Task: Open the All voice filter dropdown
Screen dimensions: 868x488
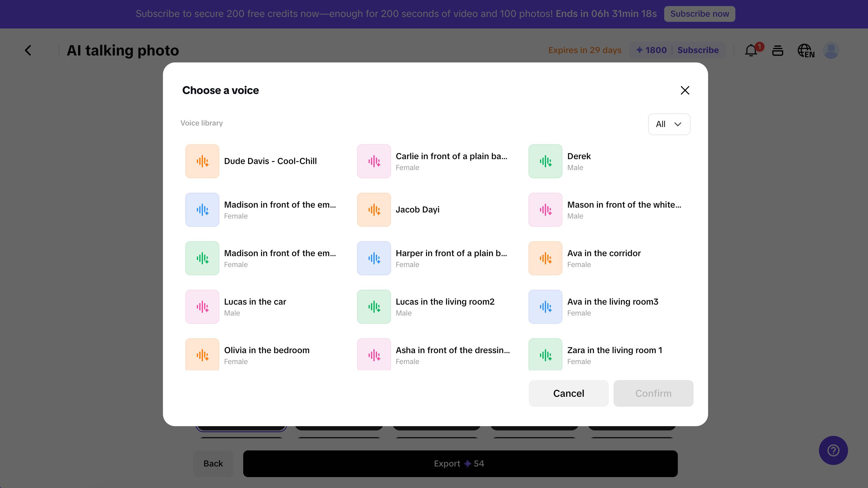Action: (x=669, y=124)
